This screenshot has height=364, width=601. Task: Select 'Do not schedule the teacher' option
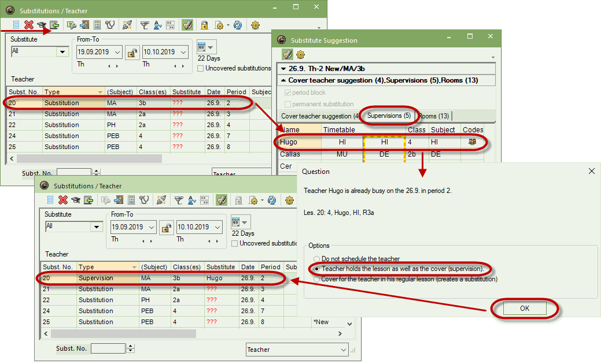pyautogui.click(x=316, y=259)
